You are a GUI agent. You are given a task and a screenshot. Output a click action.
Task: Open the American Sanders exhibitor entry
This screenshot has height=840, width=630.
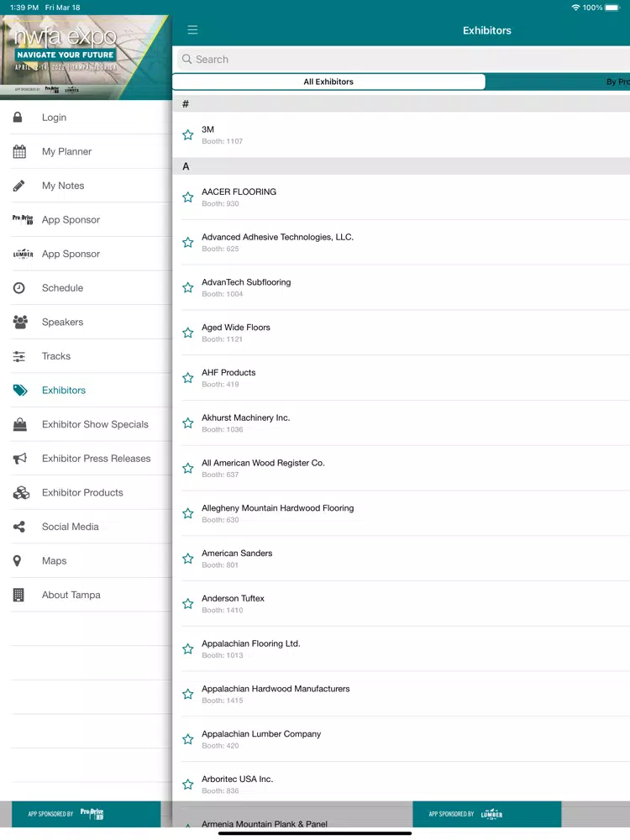tap(402, 559)
